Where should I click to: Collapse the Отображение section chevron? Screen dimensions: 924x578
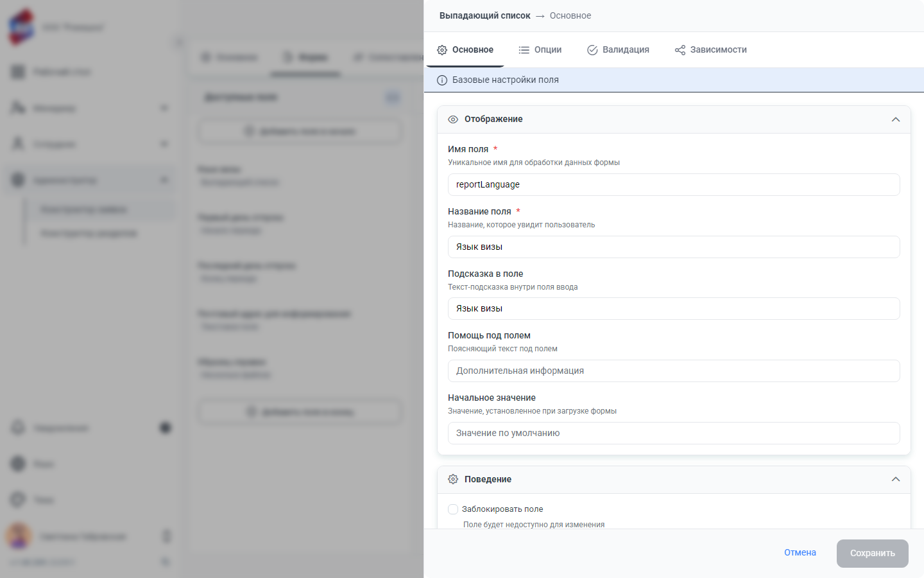point(896,119)
